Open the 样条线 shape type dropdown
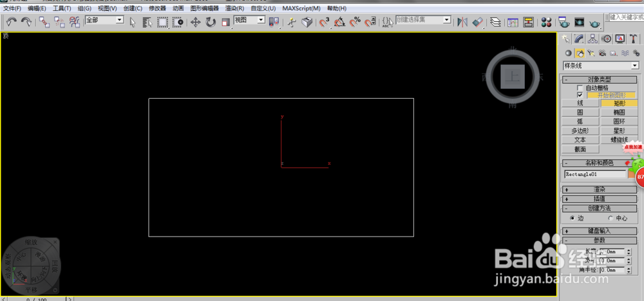Viewport: 644px width, 301px height. [635, 65]
